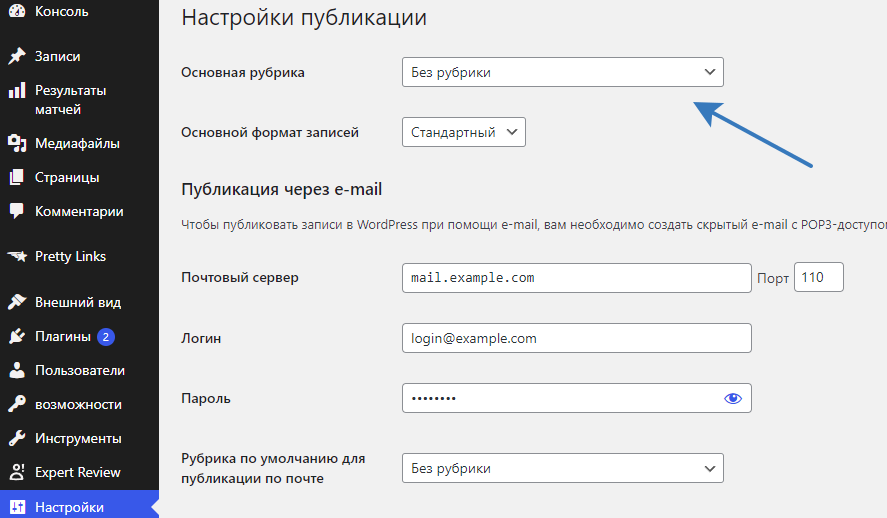Click the Pretty Links star icon

point(17,257)
